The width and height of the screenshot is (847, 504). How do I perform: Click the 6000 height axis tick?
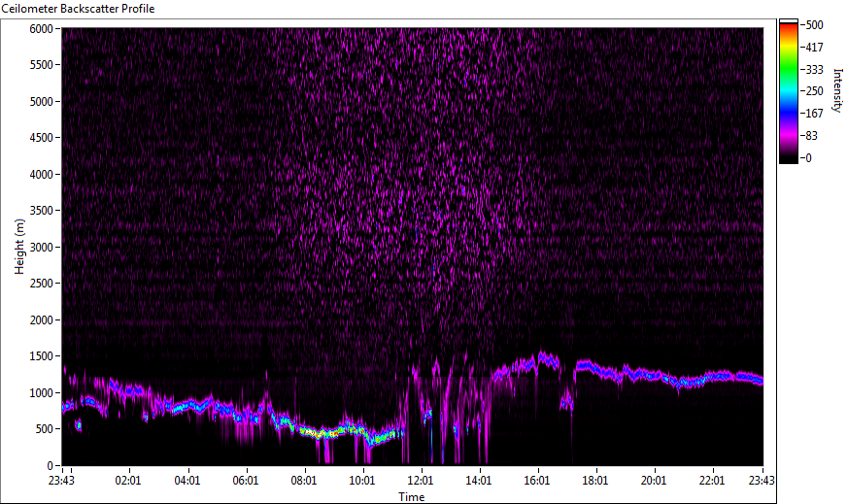[x=41, y=28]
